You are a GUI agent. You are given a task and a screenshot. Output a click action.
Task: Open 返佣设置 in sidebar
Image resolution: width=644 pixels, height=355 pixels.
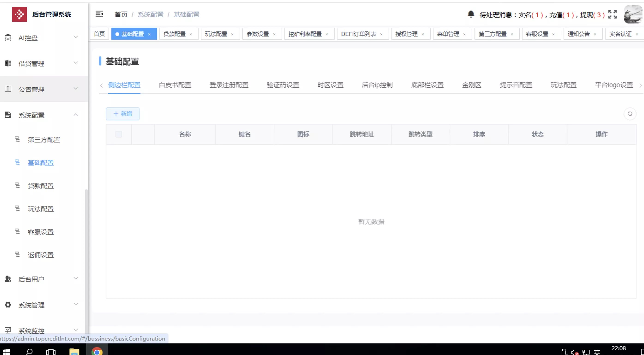[41, 255]
